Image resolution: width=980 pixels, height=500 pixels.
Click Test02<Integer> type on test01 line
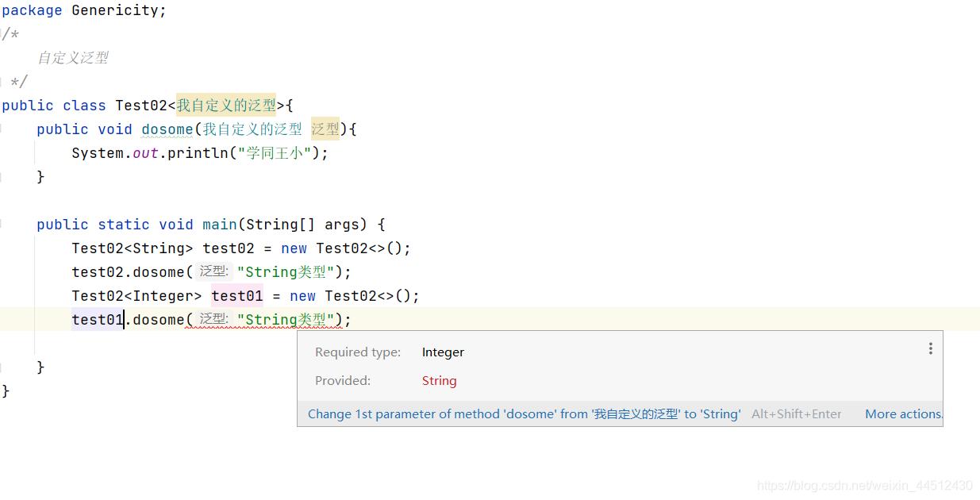click(137, 296)
